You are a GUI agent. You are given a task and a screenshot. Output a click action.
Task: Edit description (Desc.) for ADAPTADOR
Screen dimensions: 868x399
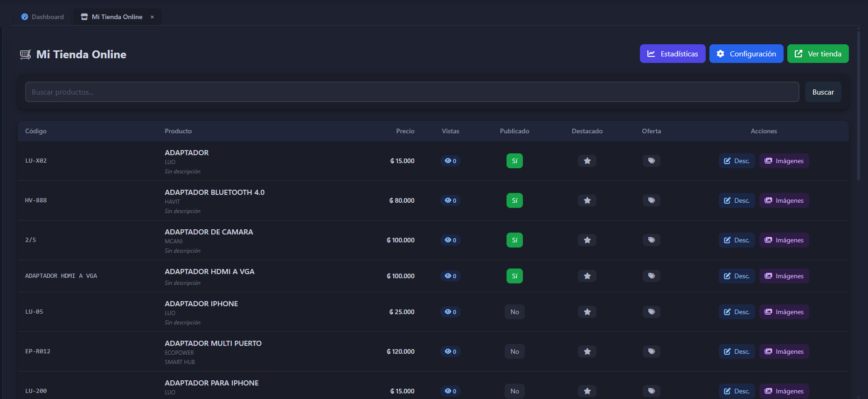pos(737,161)
